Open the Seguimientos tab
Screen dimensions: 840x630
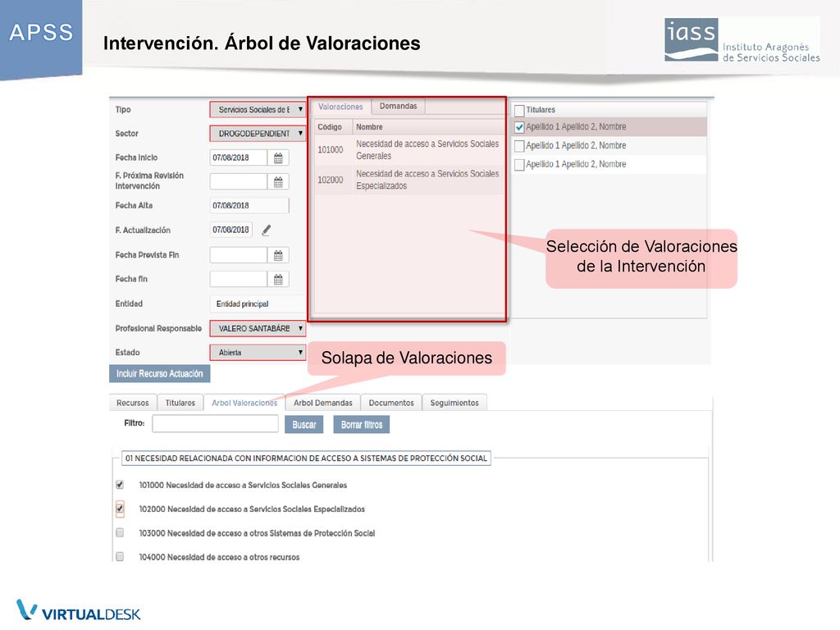click(x=454, y=403)
